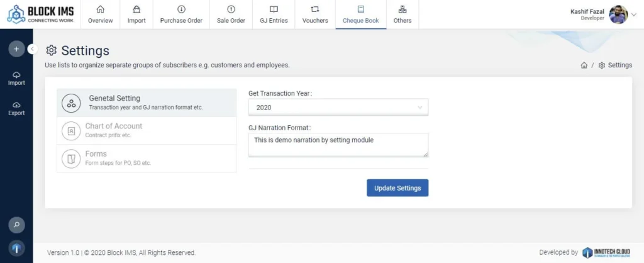Click the Kashif Fazal profile avatar
Screen dimensions: 644x263
pyautogui.click(x=618, y=14)
